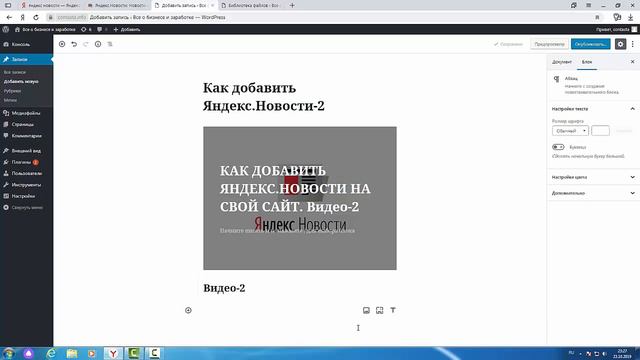The width and height of the screenshot is (640, 360).
Task: Click the blue Publish button
Action: [x=590, y=44]
